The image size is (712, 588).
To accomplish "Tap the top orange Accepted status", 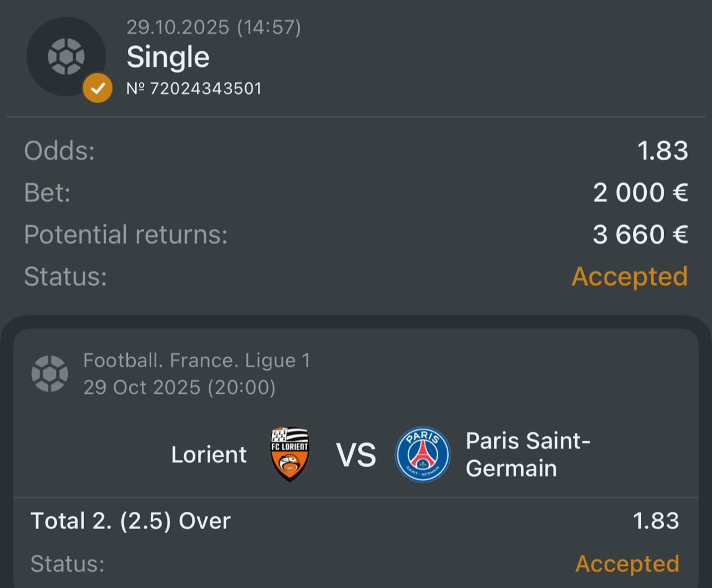I will [630, 276].
